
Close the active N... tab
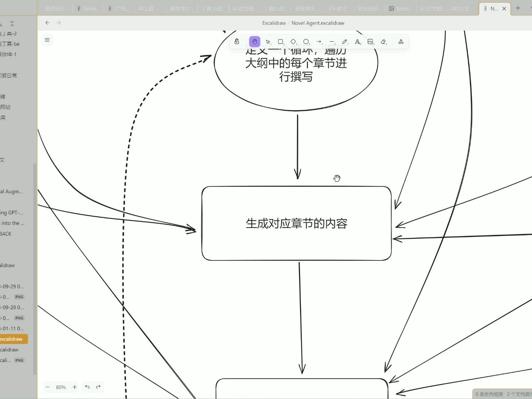[x=504, y=8]
